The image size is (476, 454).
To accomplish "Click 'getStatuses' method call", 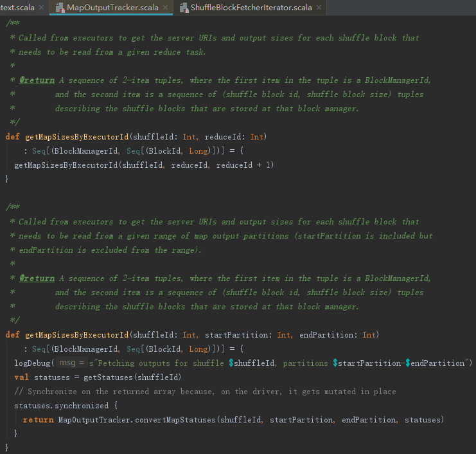I will pyautogui.click(x=108, y=377).
